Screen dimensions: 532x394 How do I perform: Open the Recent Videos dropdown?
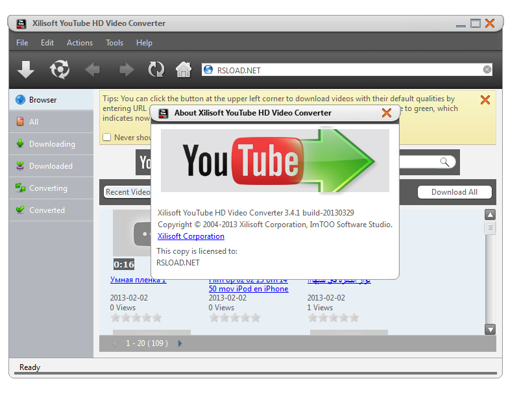[x=128, y=192]
